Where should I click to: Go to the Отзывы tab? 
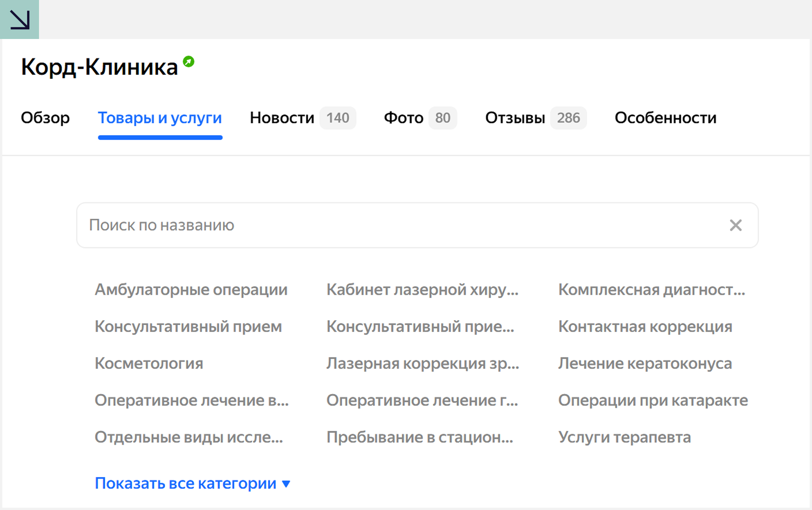[515, 118]
